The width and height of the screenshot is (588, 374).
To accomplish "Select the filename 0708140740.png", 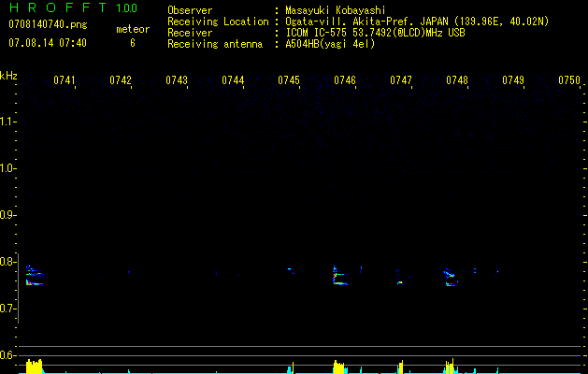I will point(48,24).
